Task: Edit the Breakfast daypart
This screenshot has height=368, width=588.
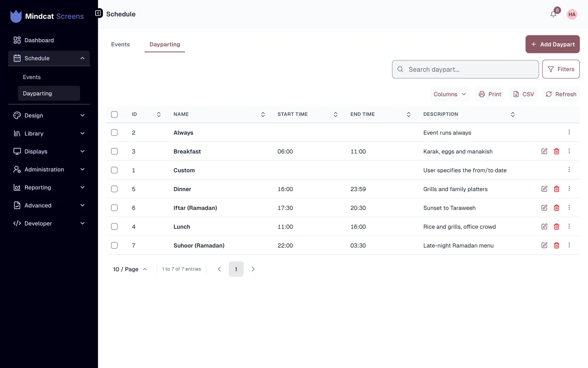Action: coord(544,151)
